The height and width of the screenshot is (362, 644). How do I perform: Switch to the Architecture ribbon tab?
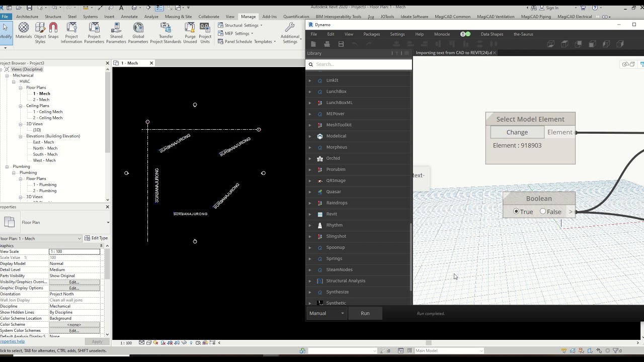[x=27, y=17]
